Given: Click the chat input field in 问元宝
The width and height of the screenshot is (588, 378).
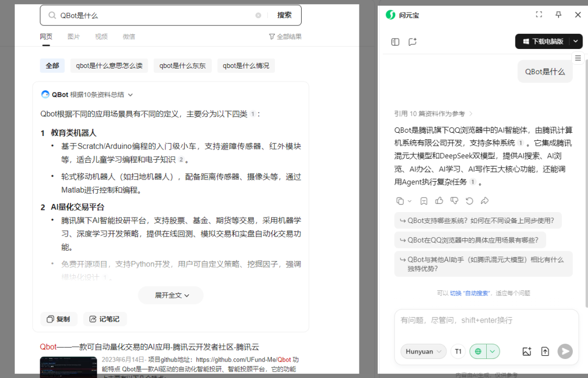Looking at the screenshot, I should click(x=486, y=321).
